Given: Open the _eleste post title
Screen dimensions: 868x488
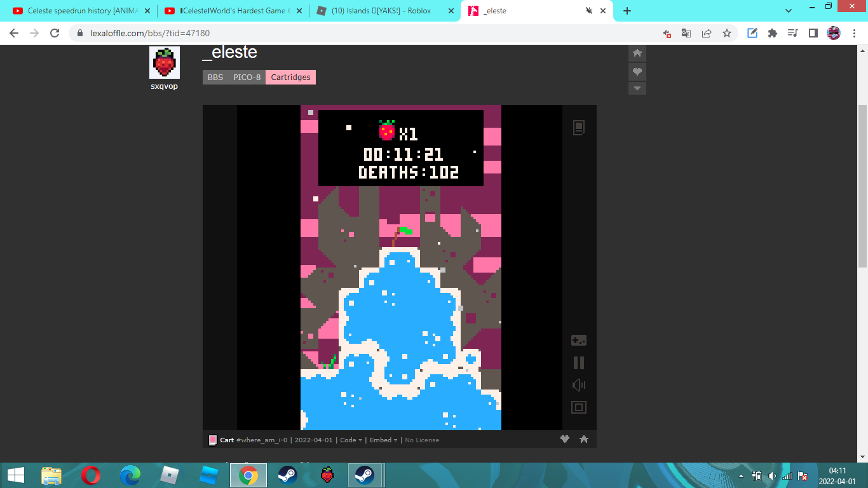Looking at the screenshot, I should click(x=229, y=53).
